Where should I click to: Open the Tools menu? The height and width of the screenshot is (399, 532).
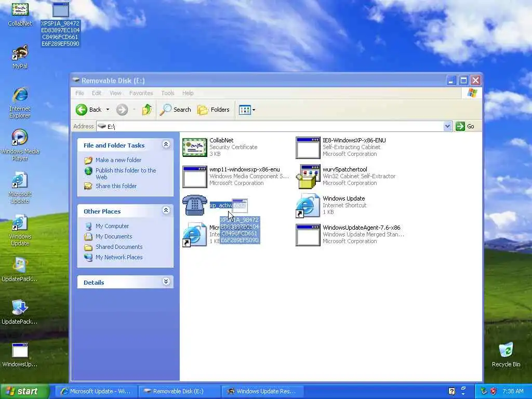168,93
